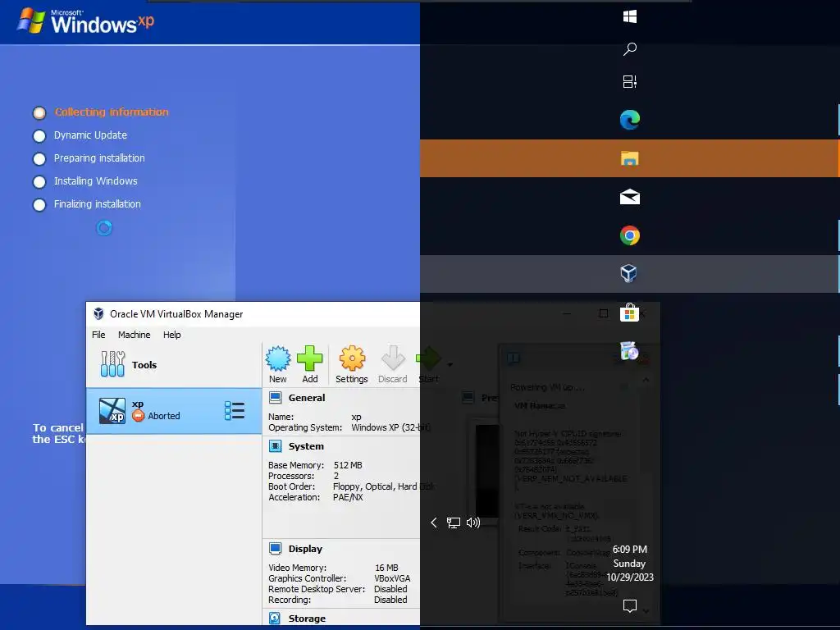This screenshot has height=630, width=840.
Task: Click the Discard arrow icon
Action: point(393,358)
